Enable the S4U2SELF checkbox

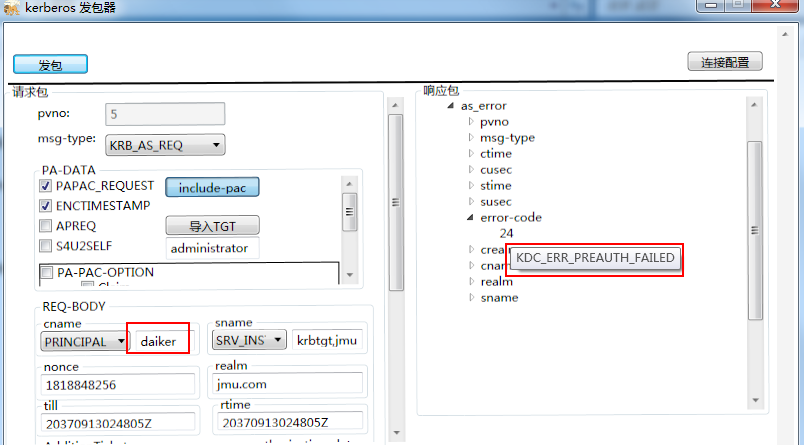[x=46, y=246]
